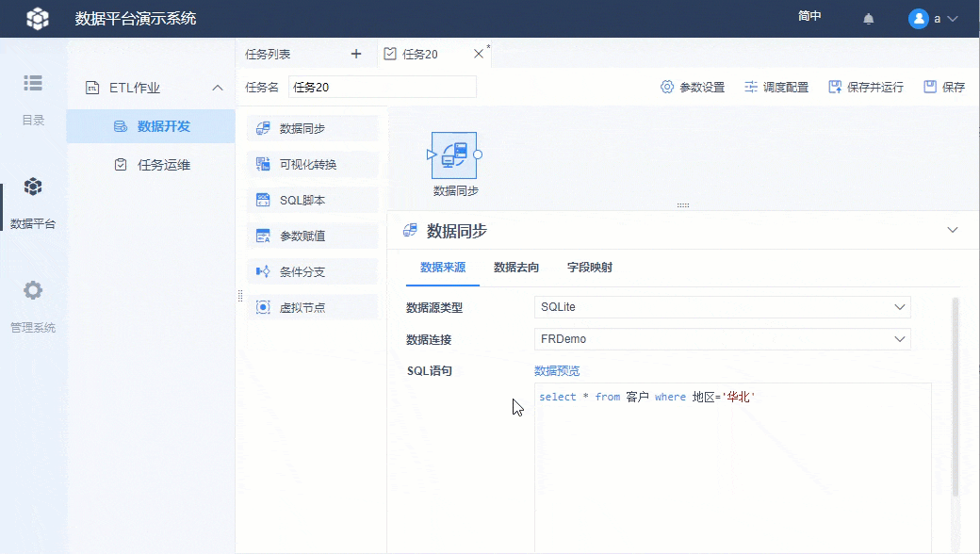Switch to the 数据去向 tab
Viewport: 980px width, 554px height.
[x=516, y=268]
